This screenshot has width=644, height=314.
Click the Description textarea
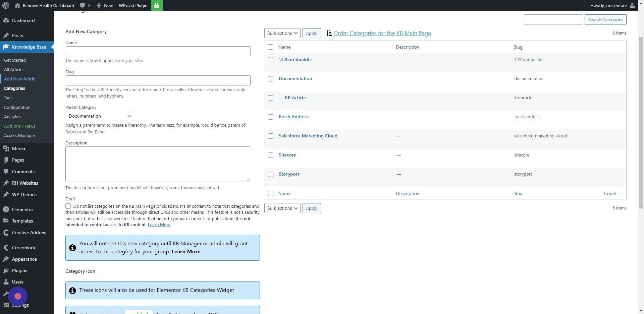pos(158,164)
